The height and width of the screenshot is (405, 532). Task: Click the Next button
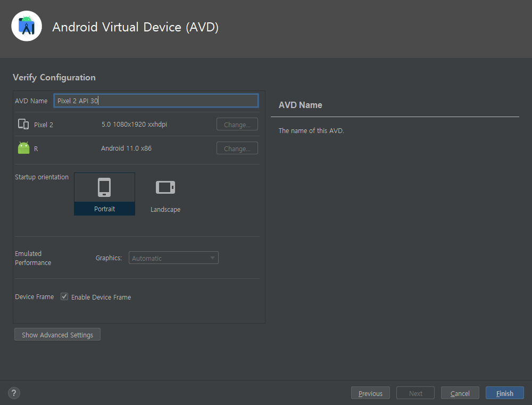coord(415,393)
